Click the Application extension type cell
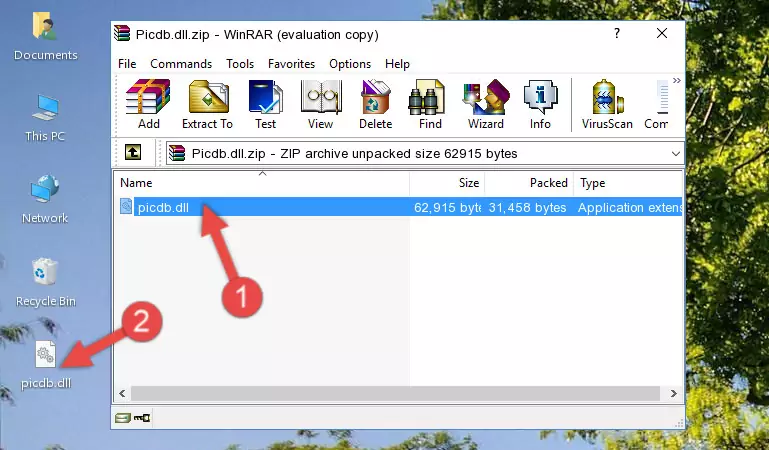 [630, 207]
